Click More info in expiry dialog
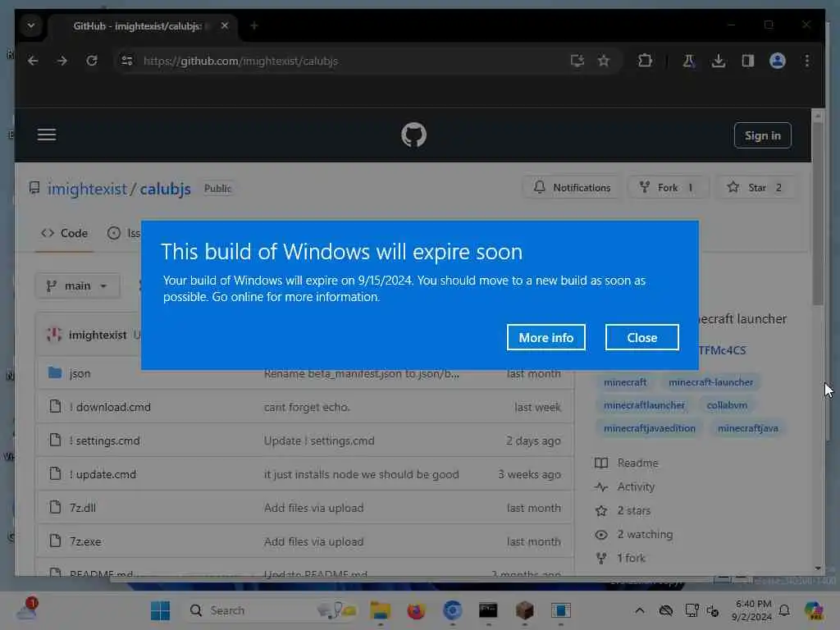This screenshot has width=840, height=630. pyautogui.click(x=546, y=337)
